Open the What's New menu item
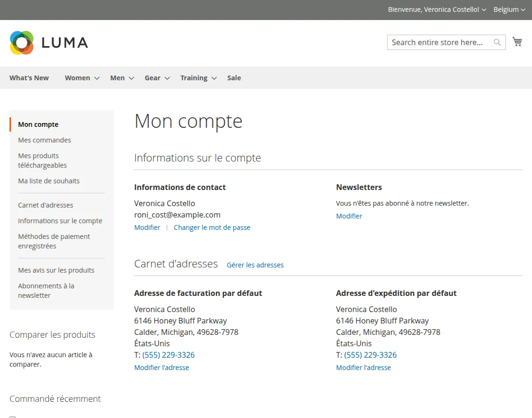The width and height of the screenshot is (532, 418). 29,77
